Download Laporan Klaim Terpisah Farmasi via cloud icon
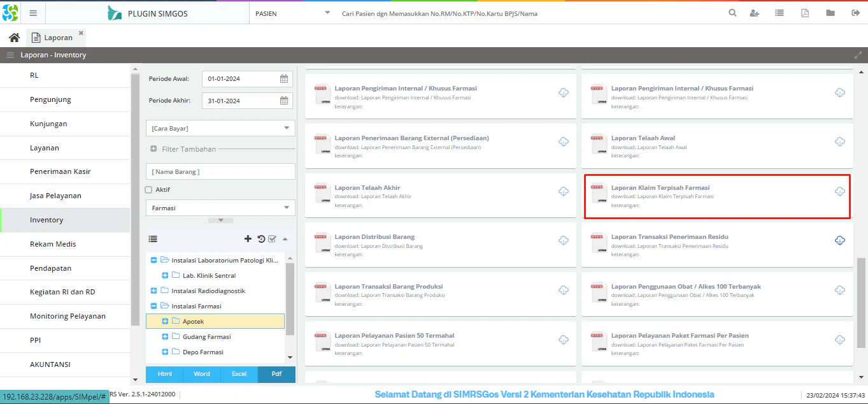Image resolution: width=868 pixels, height=404 pixels. [839, 191]
